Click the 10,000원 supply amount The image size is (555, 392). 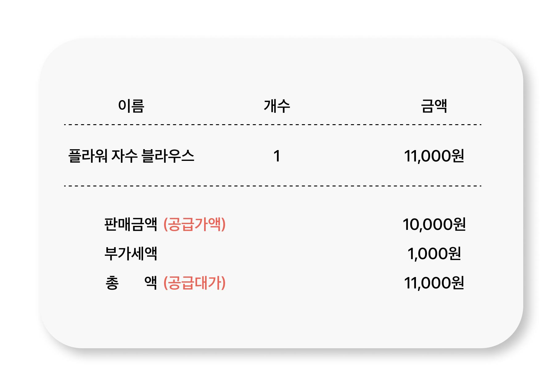tap(434, 224)
